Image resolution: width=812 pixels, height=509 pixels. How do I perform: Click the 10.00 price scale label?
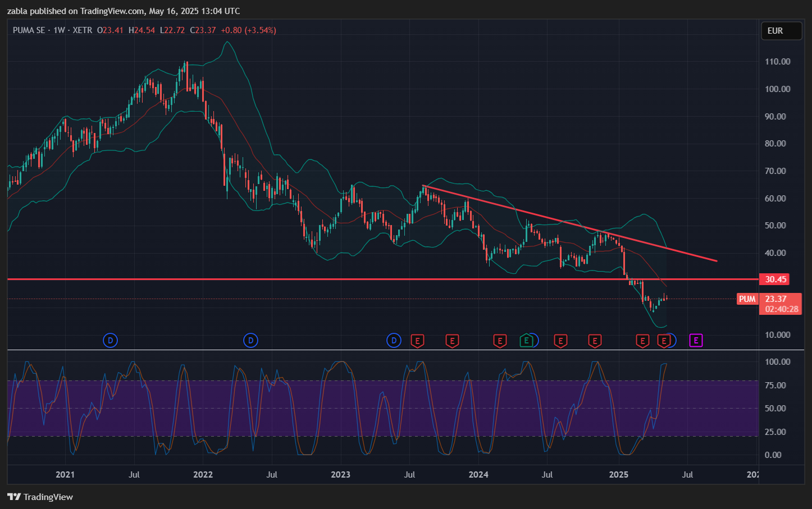click(x=778, y=335)
